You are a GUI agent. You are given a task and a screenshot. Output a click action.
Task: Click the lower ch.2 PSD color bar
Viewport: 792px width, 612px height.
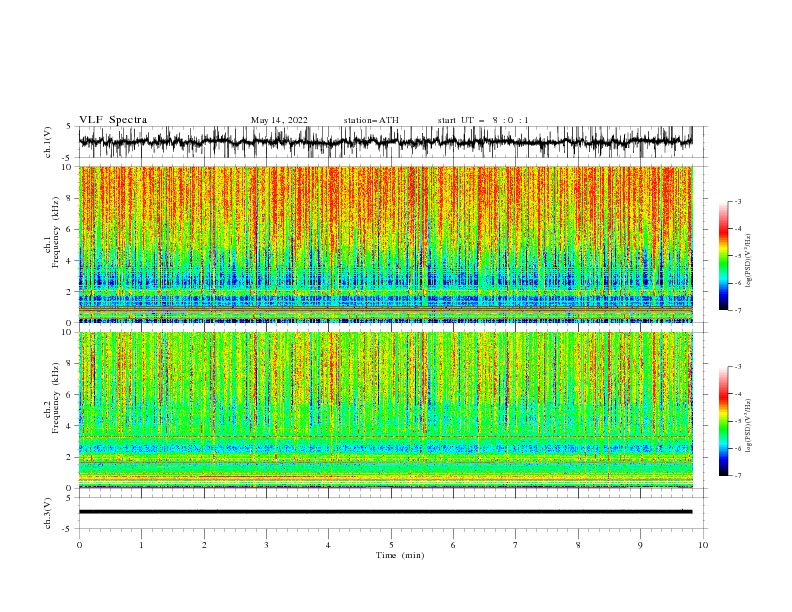tap(723, 421)
